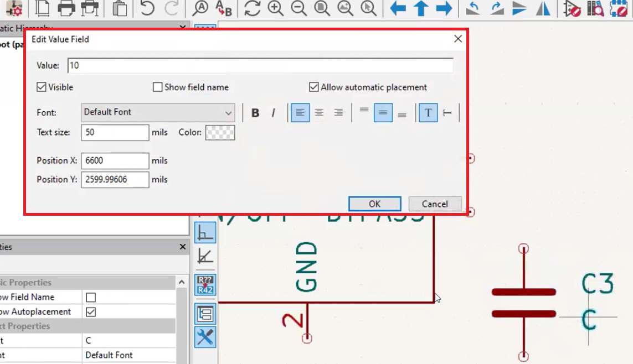Image resolution: width=633 pixels, height=364 pixels.
Task: Click Cancel to dismiss the dialog
Action: coord(435,204)
